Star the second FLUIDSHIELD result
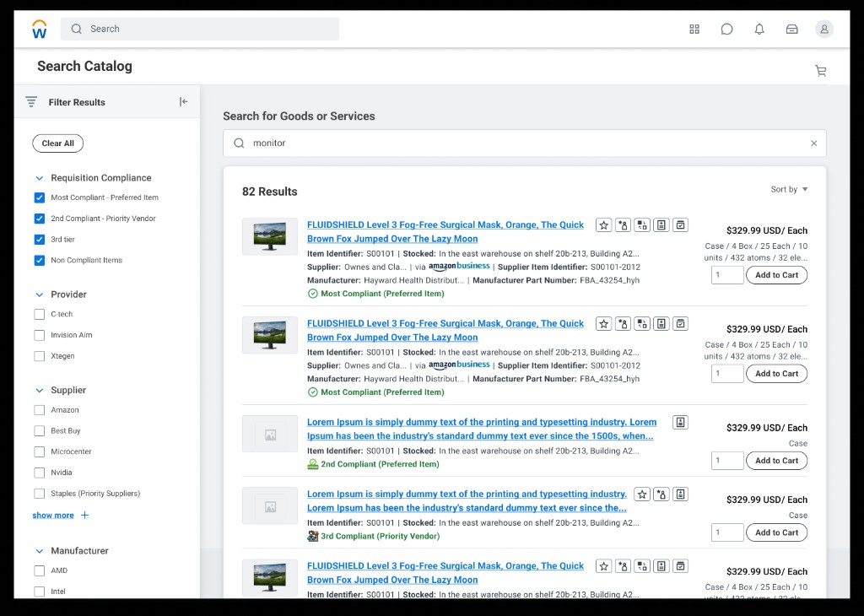The image size is (864, 616). coord(604,324)
